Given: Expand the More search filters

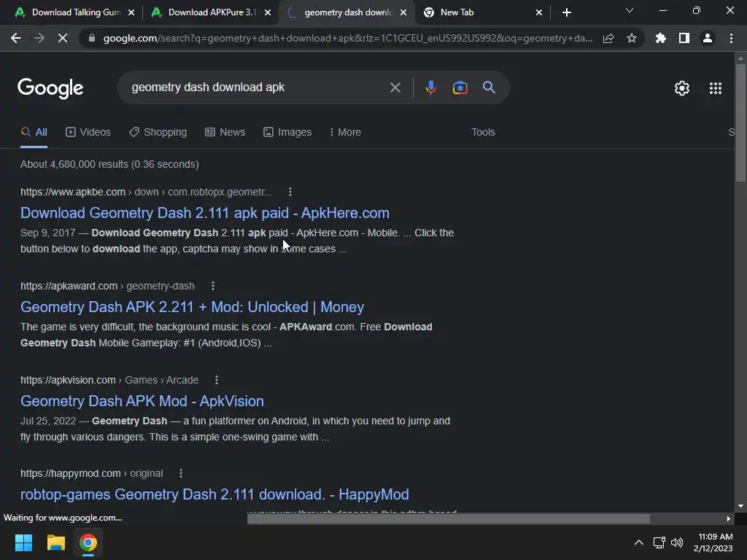Looking at the screenshot, I should 345,133.
